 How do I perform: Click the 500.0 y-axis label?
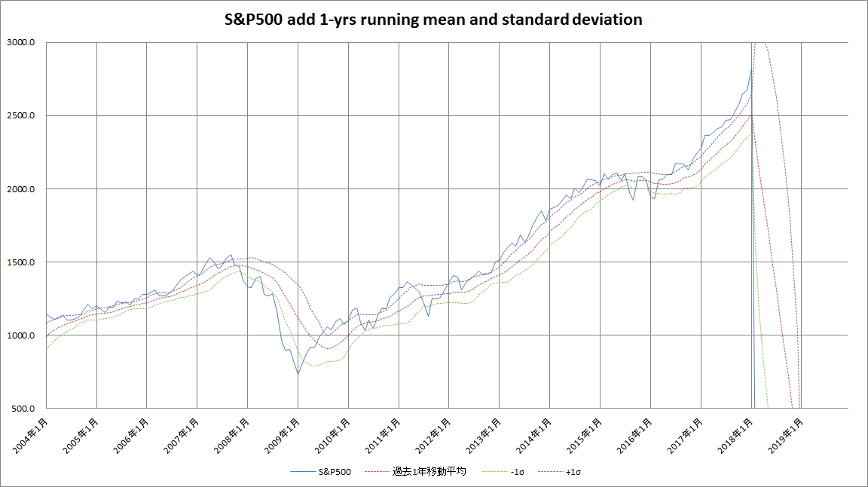(x=23, y=409)
